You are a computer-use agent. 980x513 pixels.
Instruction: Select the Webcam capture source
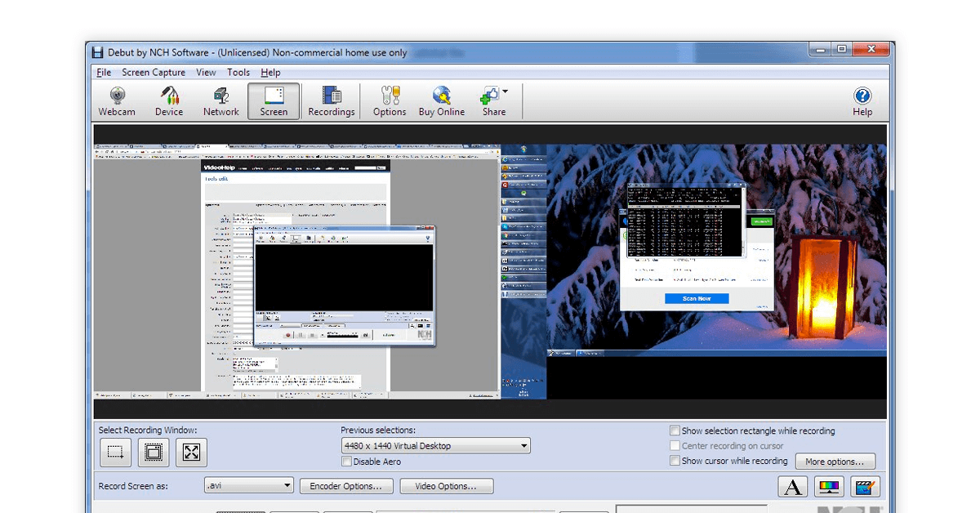pyautogui.click(x=117, y=101)
